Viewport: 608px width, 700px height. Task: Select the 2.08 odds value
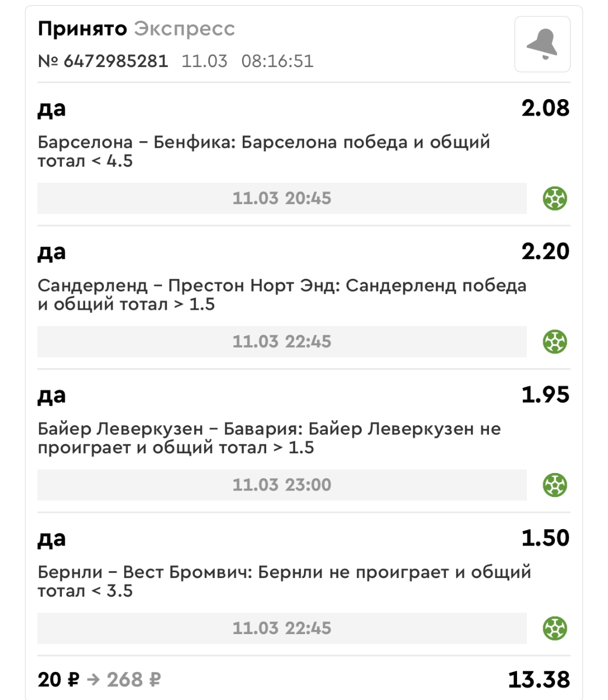click(546, 108)
